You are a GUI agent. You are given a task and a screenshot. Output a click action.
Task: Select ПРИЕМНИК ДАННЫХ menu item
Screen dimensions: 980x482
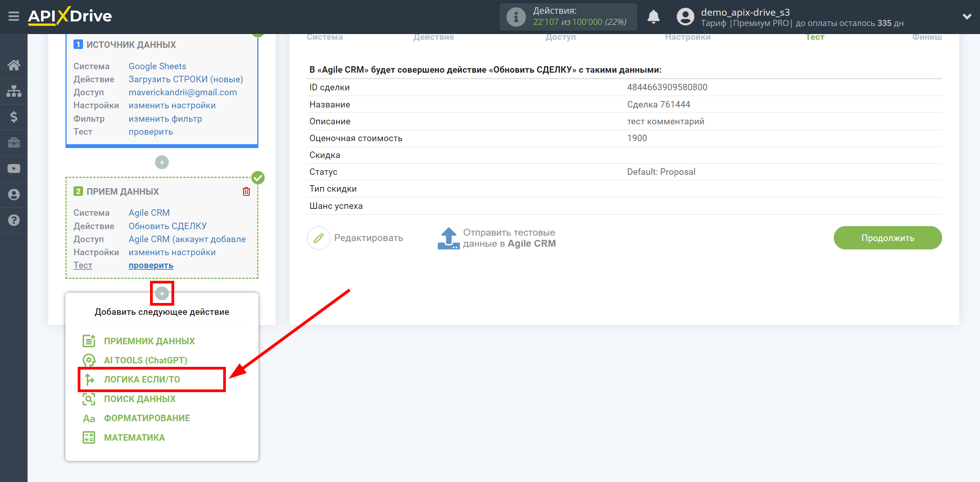[149, 341]
